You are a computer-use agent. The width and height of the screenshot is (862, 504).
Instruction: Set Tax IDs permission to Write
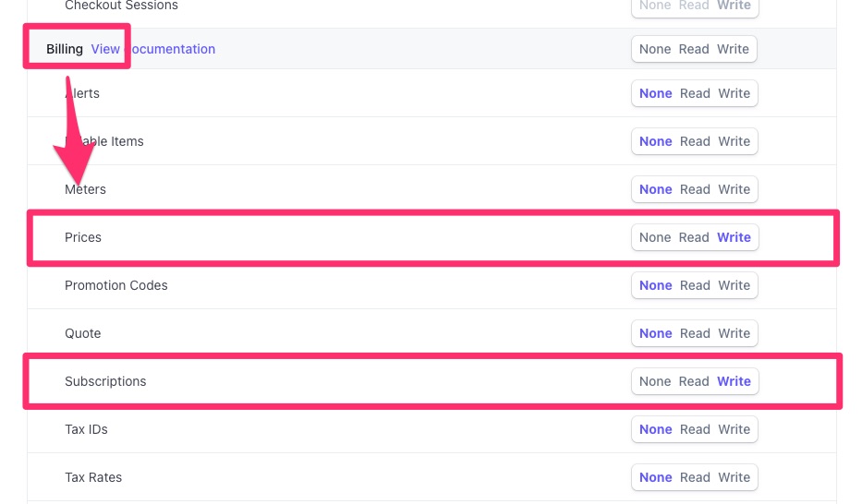(x=734, y=429)
